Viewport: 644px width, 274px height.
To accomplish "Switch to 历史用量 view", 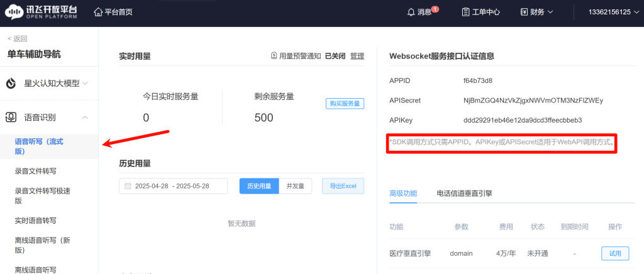I will tap(259, 186).
